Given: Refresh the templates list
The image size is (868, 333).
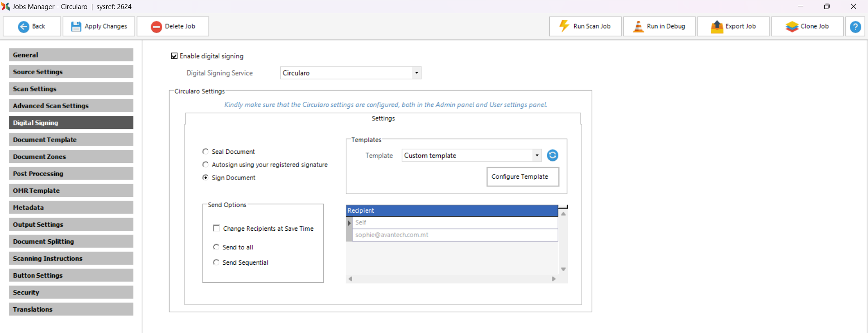Looking at the screenshot, I should point(552,156).
